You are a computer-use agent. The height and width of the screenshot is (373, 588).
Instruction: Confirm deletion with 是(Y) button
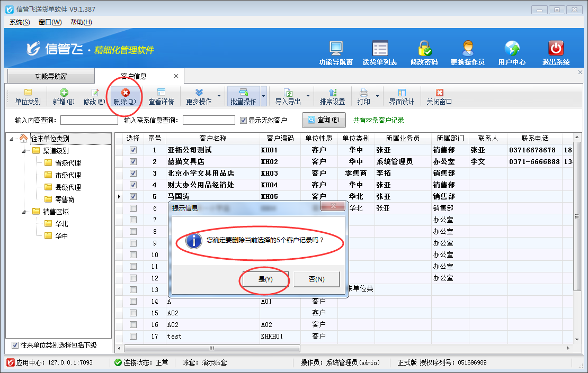pos(265,279)
